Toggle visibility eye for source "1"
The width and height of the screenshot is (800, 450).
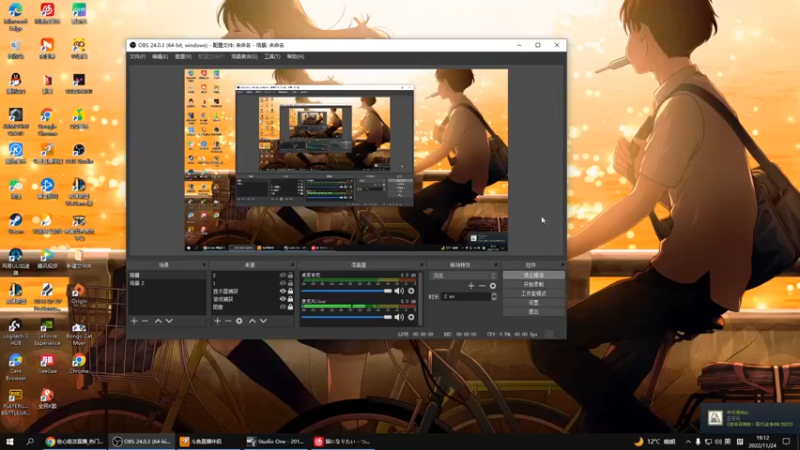[x=283, y=283]
